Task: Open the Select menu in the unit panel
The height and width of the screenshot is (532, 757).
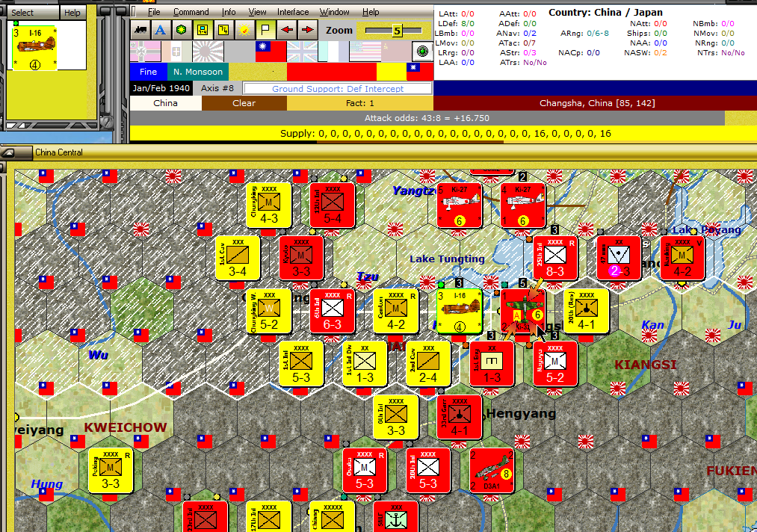Action: coord(22,13)
